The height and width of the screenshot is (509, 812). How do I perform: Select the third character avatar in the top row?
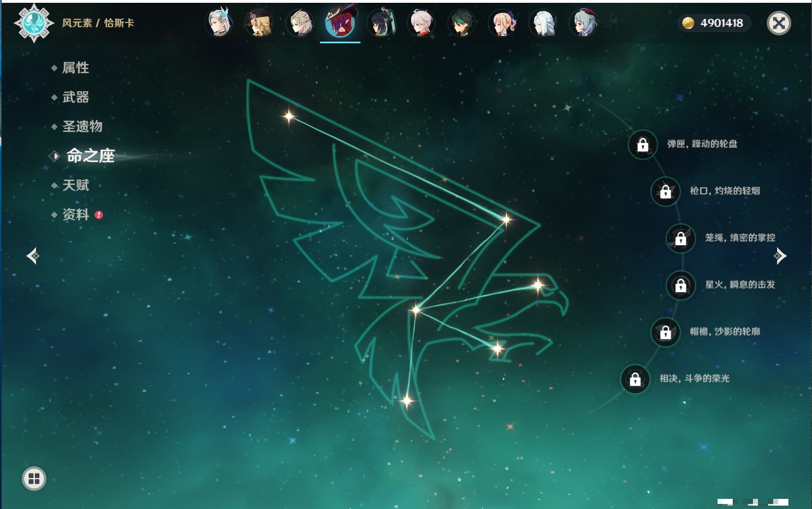click(x=300, y=23)
